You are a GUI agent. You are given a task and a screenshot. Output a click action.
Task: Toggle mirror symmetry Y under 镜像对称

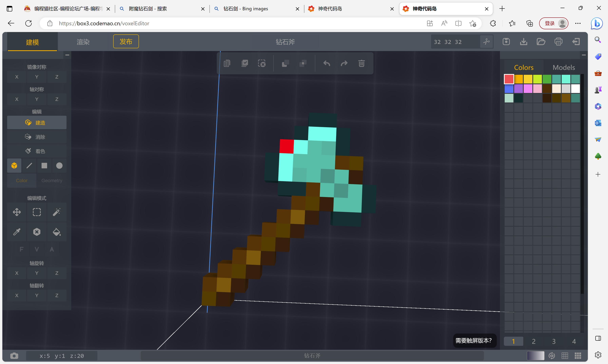[x=37, y=77]
